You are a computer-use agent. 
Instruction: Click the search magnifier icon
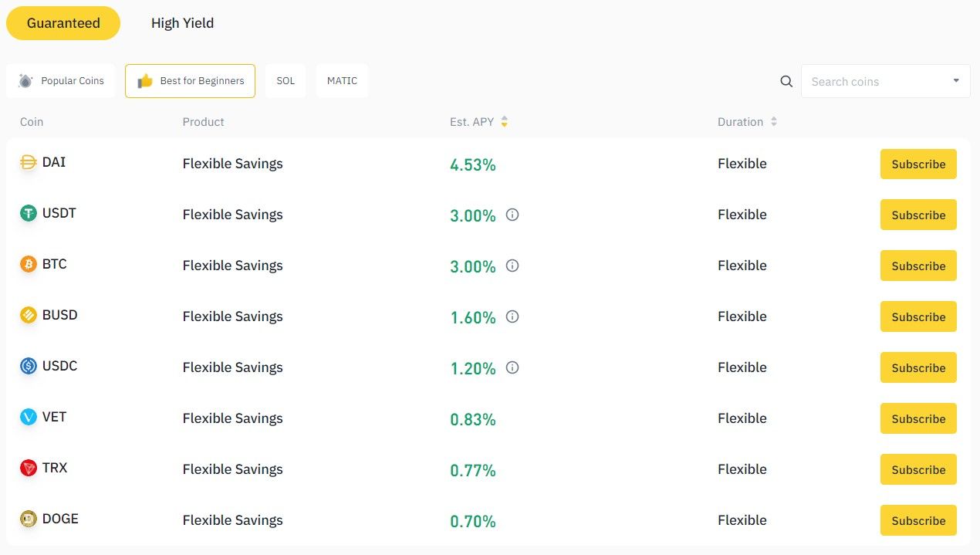(x=786, y=81)
